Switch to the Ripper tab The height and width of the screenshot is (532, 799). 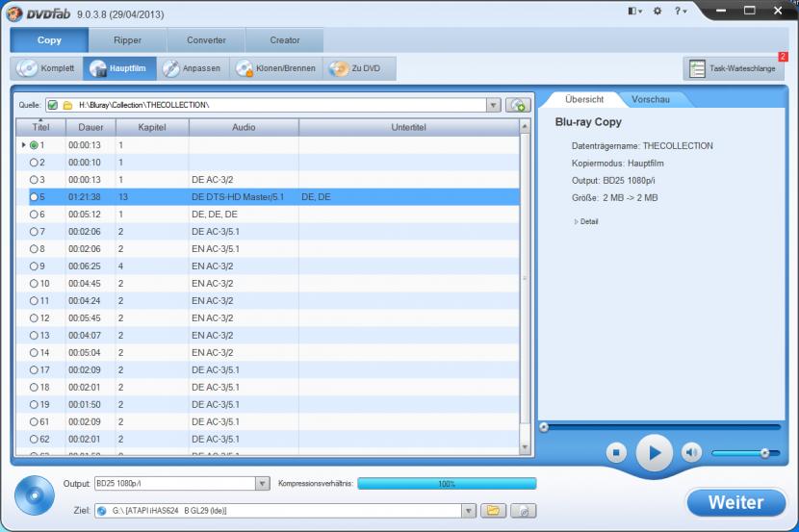(x=127, y=40)
